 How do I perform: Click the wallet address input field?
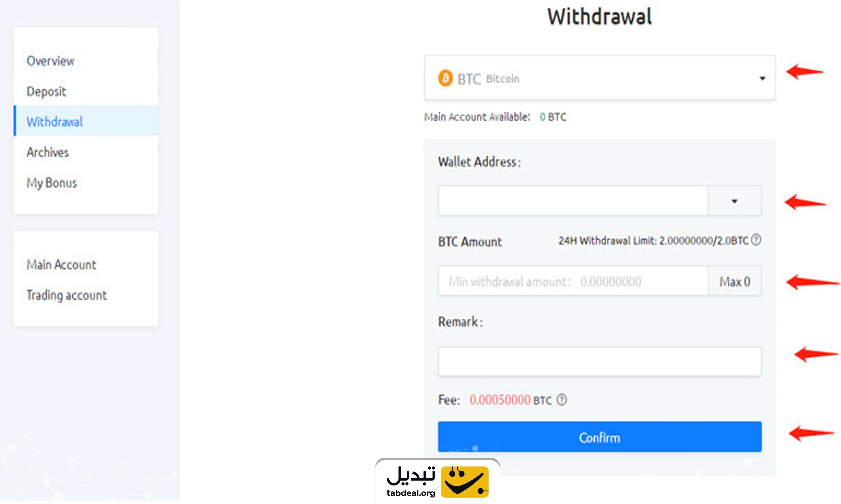coord(574,201)
